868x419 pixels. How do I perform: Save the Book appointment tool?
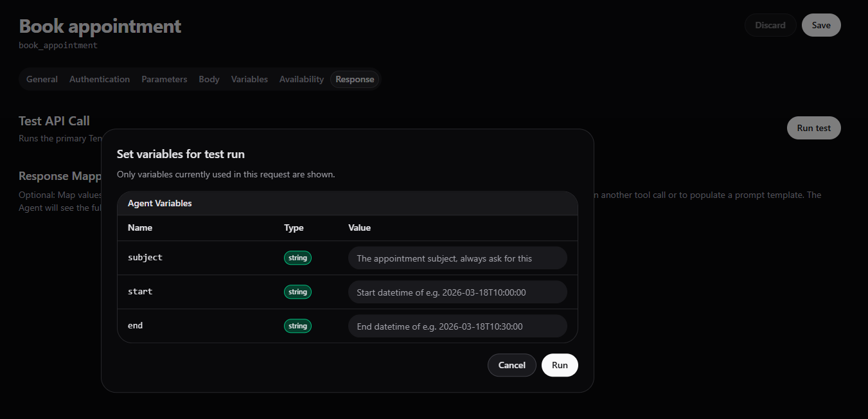click(x=821, y=25)
